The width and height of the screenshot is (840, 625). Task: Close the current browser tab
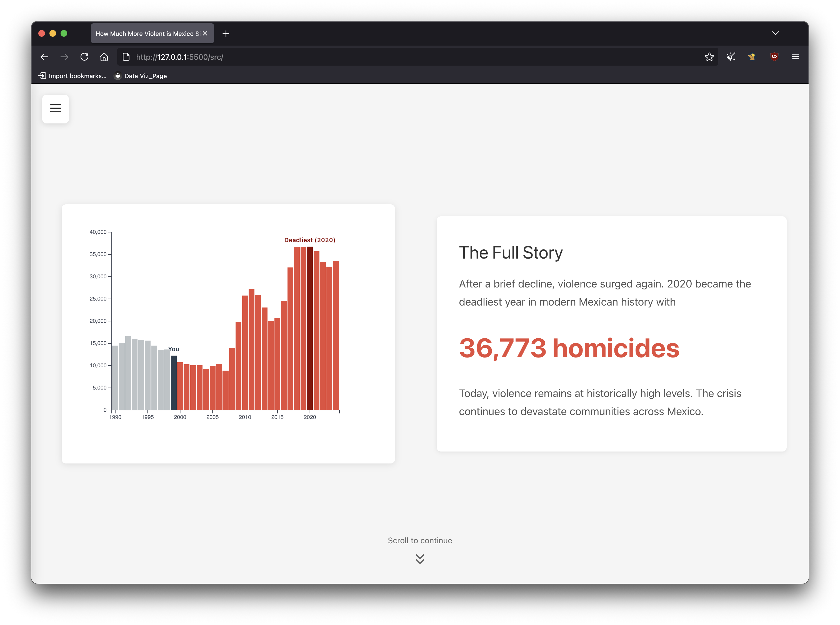(205, 34)
